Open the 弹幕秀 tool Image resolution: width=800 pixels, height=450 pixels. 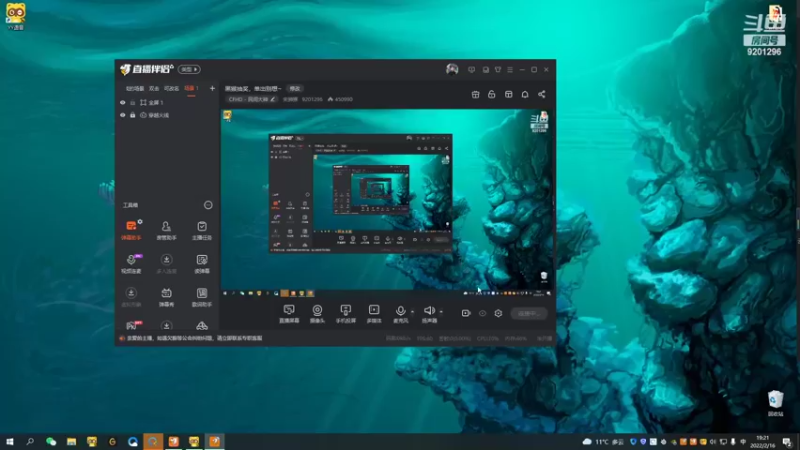(x=166, y=297)
